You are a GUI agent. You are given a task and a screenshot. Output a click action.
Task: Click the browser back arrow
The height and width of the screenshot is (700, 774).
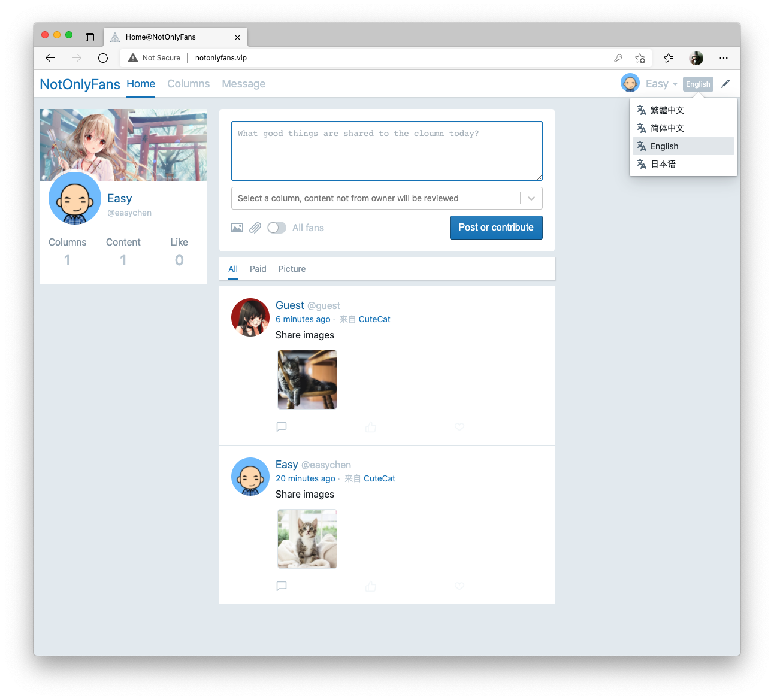(50, 58)
